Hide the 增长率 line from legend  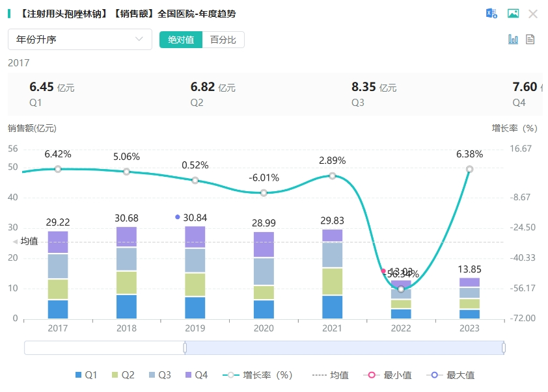click(x=258, y=375)
